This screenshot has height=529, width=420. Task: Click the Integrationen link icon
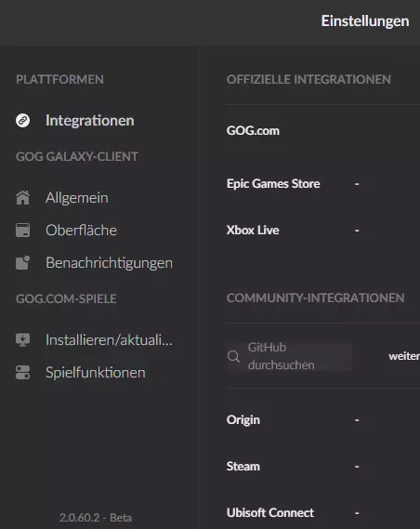(22, 121)
